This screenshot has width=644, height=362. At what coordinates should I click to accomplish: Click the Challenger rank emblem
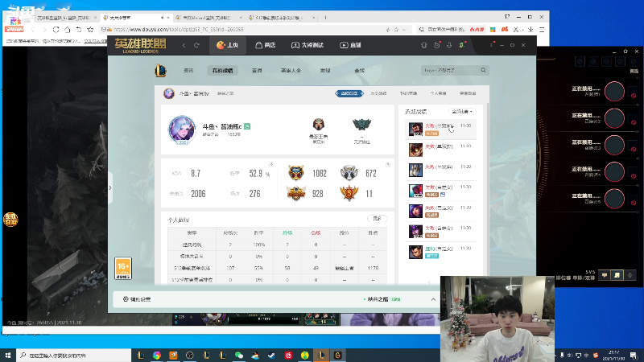(x=318, y=125)
